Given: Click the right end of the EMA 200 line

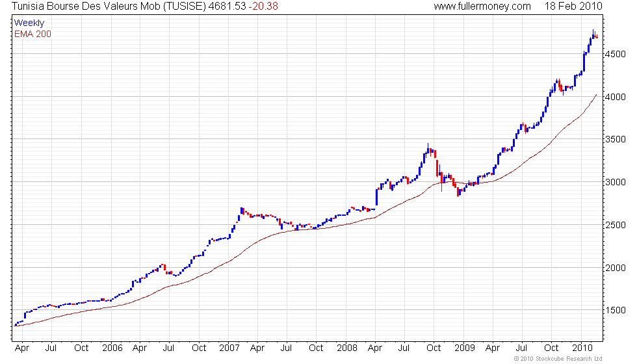Looking at the screenshot, I should [x=596, y=95].
